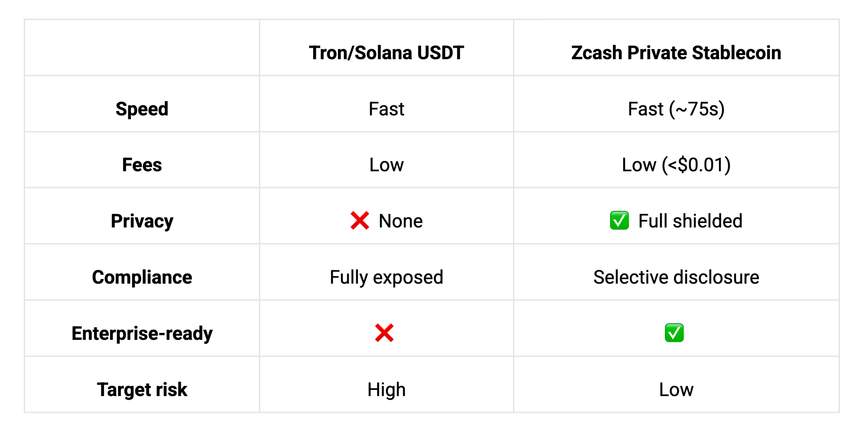Select the Fast (~75s) cell
The height and width of the screenshot is (429, 868).
click(676, 109)
